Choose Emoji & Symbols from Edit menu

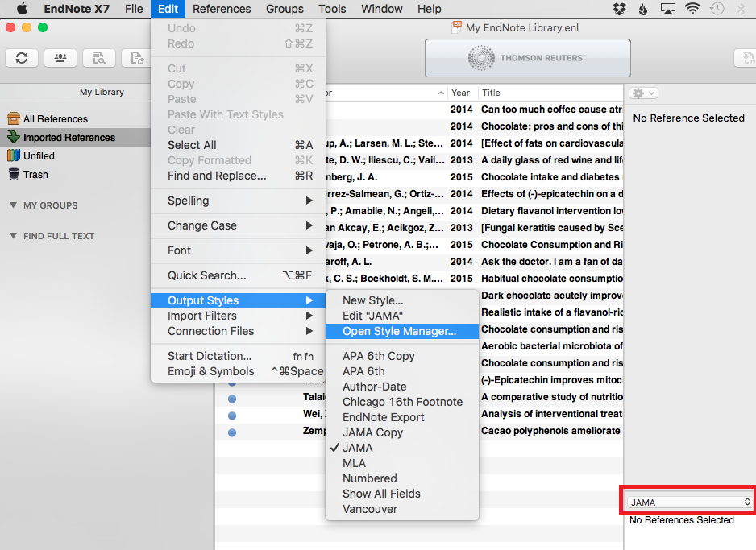239,371
